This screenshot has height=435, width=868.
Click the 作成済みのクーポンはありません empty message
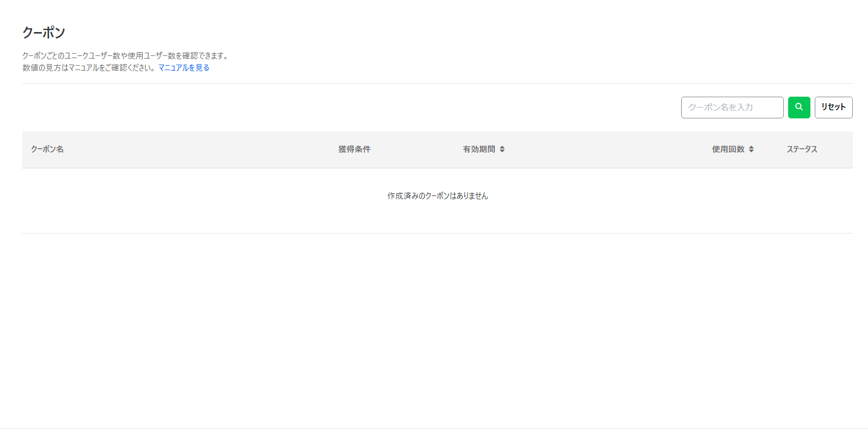(x=437, y=196)
